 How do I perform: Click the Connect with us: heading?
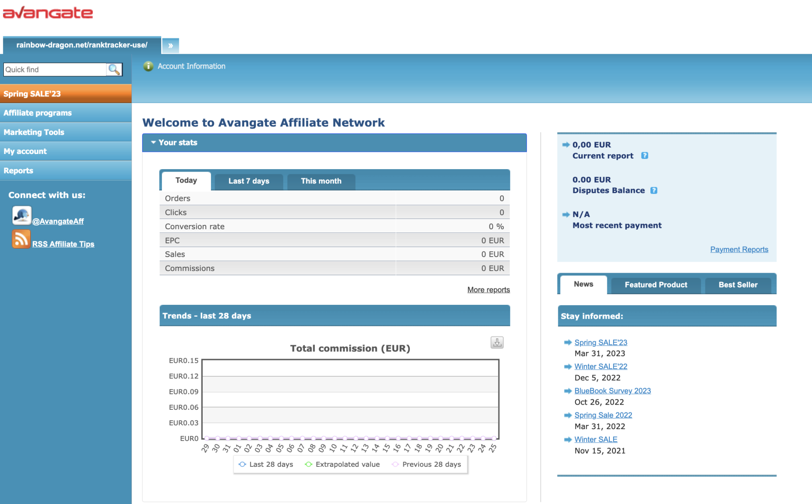(47, 195)
